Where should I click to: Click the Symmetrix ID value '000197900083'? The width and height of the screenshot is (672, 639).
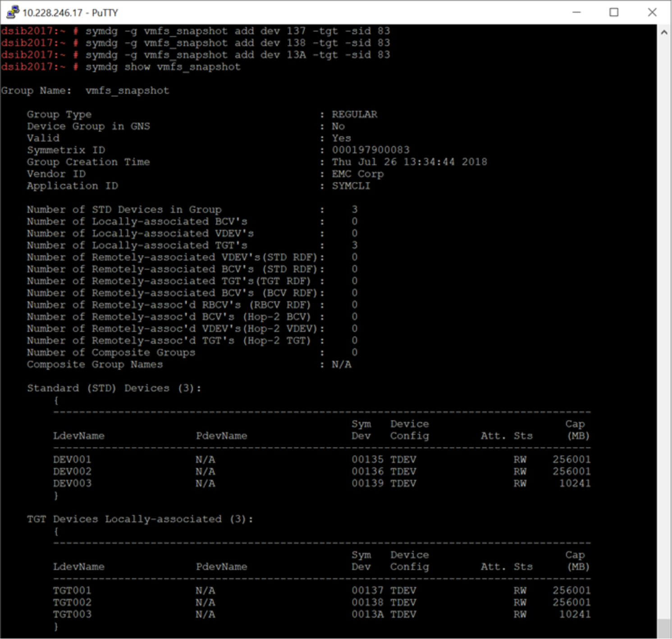pos(370,150)
